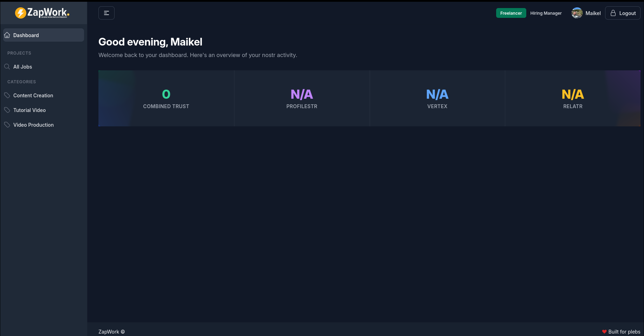Switch role to Freelancer
Screen dimensions: 644x336
coord(511,13)
